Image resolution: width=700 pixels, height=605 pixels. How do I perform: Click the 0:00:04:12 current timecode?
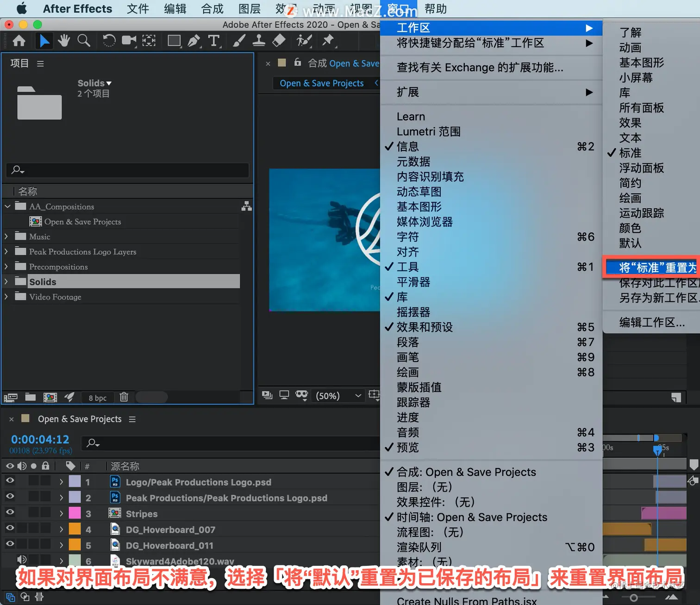click(x=40, y=439)
